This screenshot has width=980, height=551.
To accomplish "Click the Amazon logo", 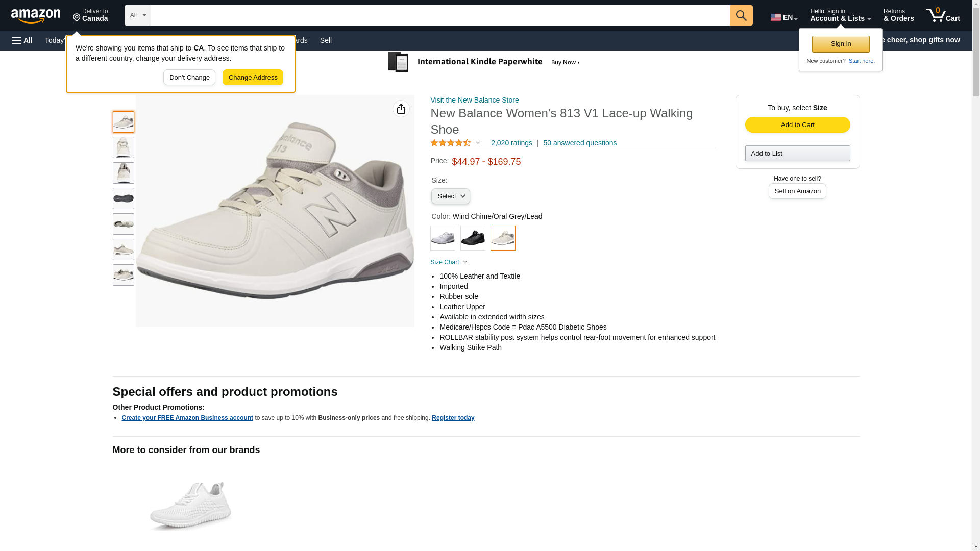I will coord(36,16).
